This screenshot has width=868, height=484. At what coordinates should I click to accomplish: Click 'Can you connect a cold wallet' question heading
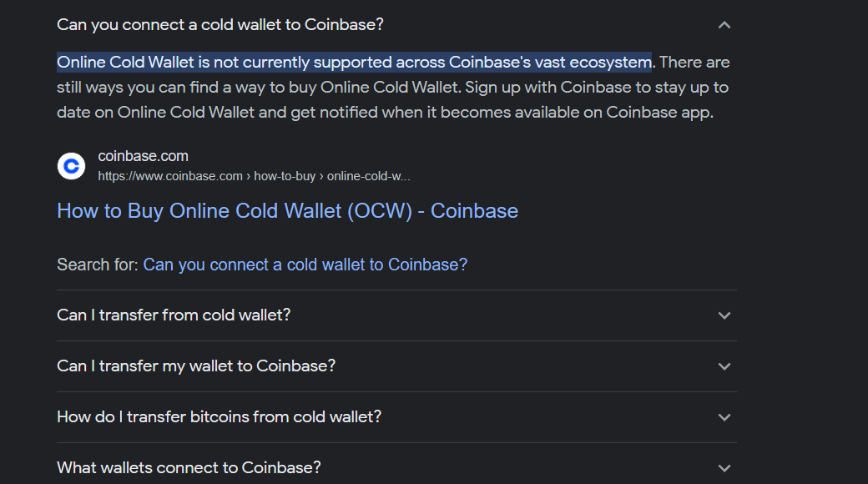tap(220, 25)
